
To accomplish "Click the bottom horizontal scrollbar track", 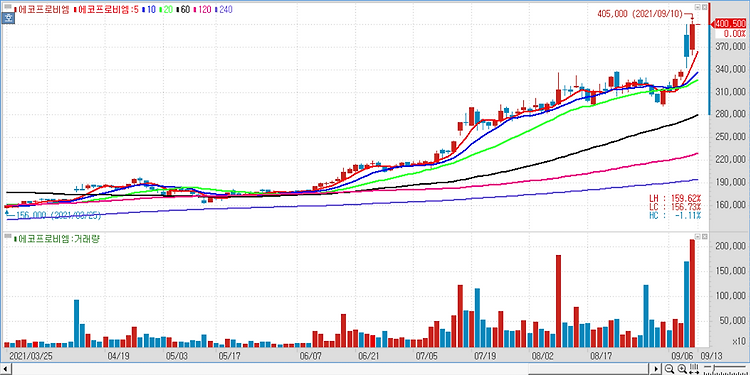I will point(330,369).
